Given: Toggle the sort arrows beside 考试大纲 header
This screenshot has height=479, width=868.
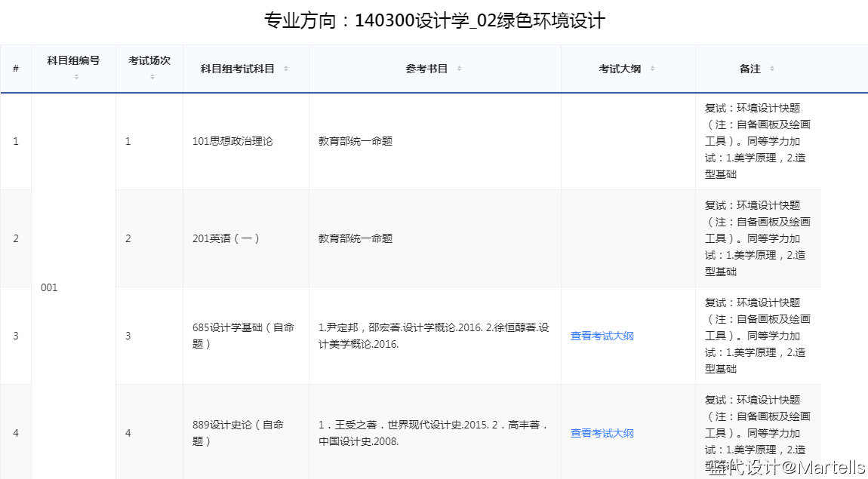Looking at the screenshot, I should [x=652, y=69].
